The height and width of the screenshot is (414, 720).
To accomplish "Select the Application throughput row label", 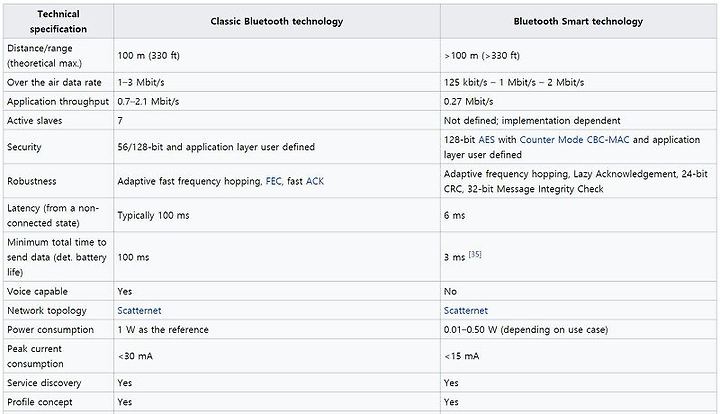I will click(58, 102).
